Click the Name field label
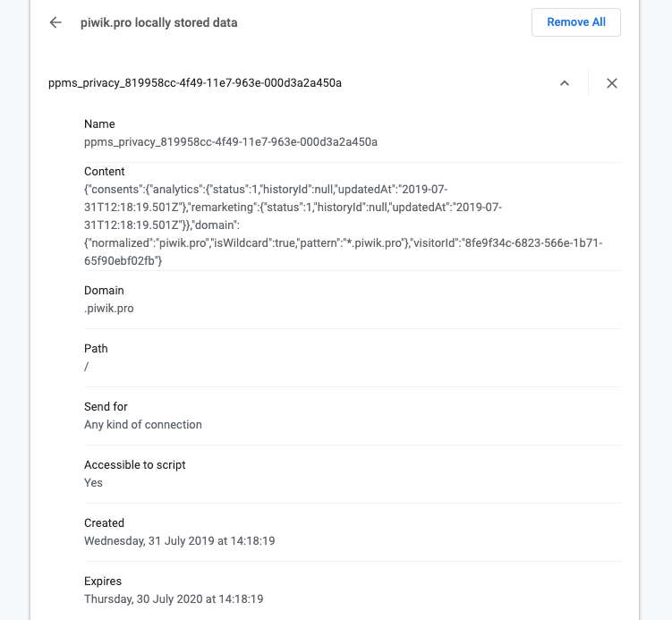The height and width of the screenshot is (620, 672). click(99, 124)
